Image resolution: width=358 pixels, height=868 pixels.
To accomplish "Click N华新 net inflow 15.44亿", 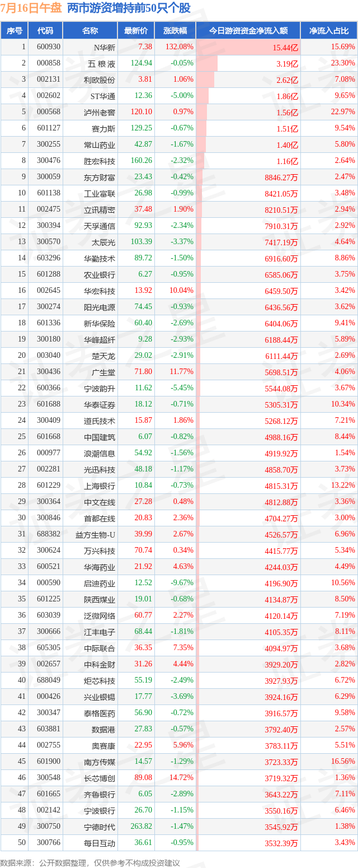I will tap(285, 48).
